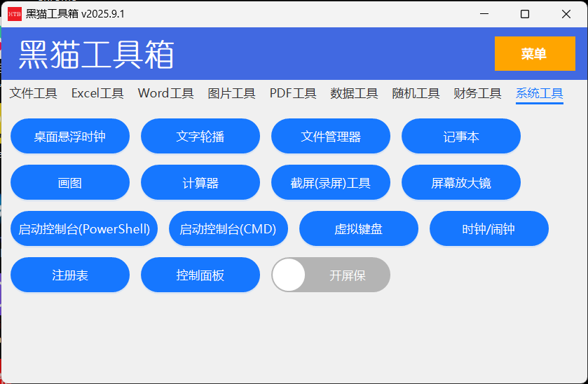The image size is (588, 384).
Task: Click 启动控制台(PowerShell) button
Action: [84, 228]
